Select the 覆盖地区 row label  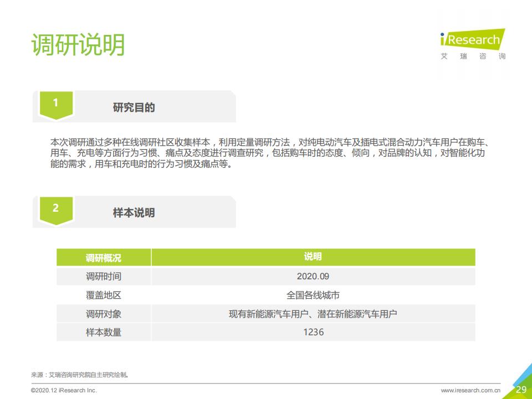click(x=104, y=295)
